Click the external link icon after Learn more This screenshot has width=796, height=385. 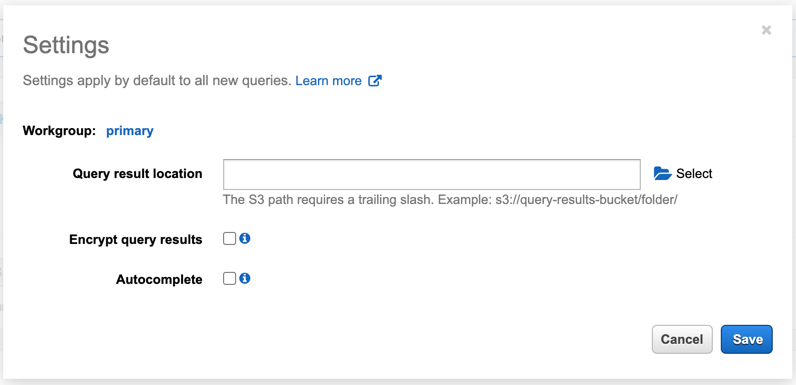[x=375, y=81]
